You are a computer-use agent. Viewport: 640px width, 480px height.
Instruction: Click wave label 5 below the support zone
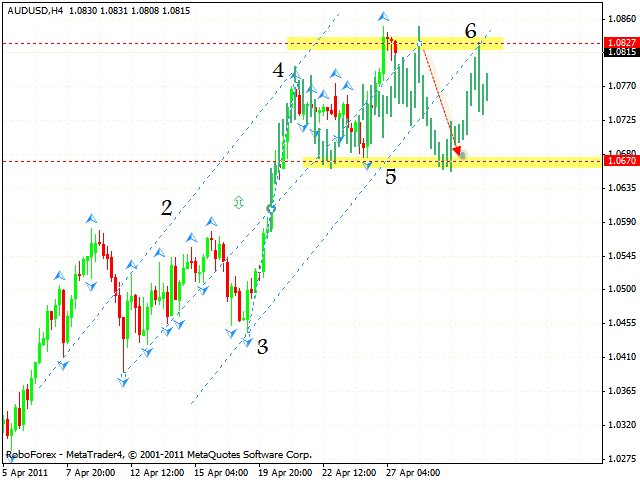[x=390, y=177]
